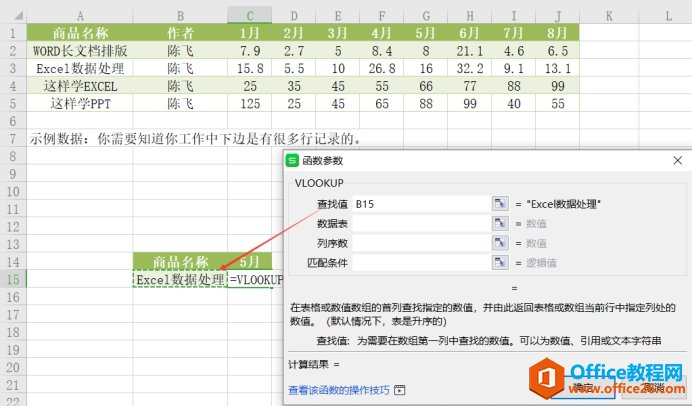This screenshot has height=406, width=692.
Task: Click range selector icon for 列序数 field
Action: click(x=500, y=243)
